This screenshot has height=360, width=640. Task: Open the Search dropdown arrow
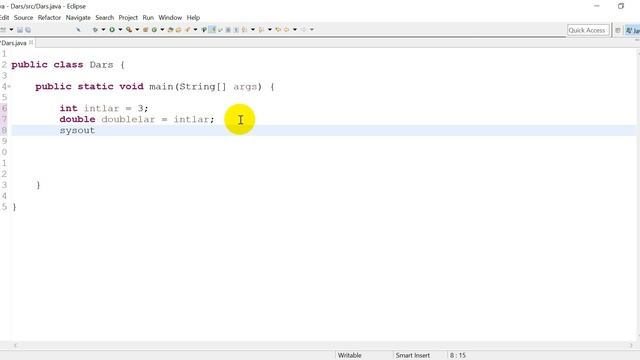coord(196,29)
